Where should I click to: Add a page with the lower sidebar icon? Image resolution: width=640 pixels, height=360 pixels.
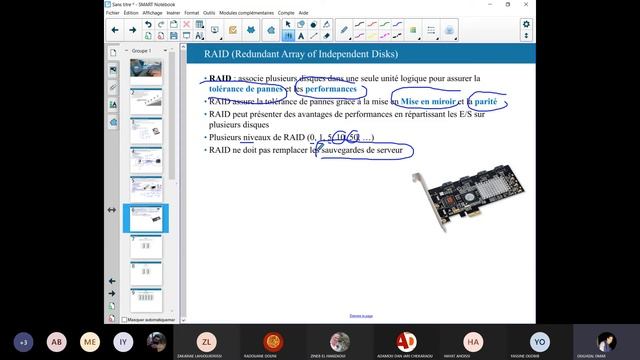coord(112,306)
